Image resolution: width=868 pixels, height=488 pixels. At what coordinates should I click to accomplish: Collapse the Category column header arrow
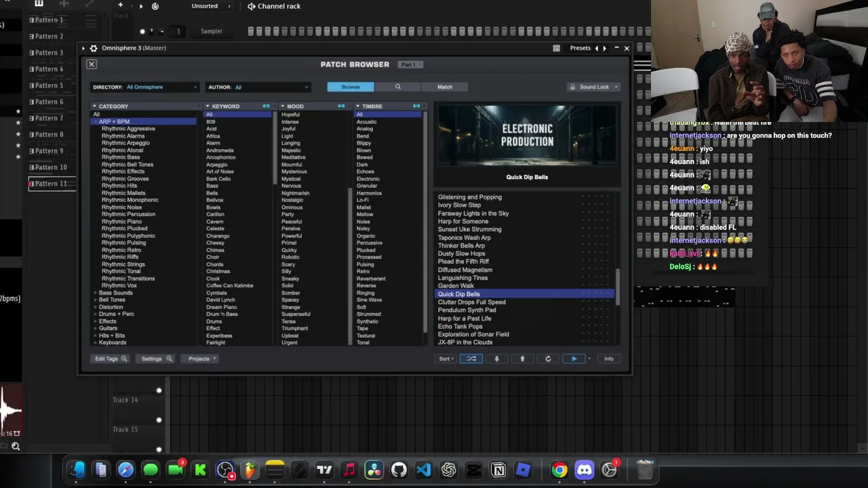click(x=94, y=106)
